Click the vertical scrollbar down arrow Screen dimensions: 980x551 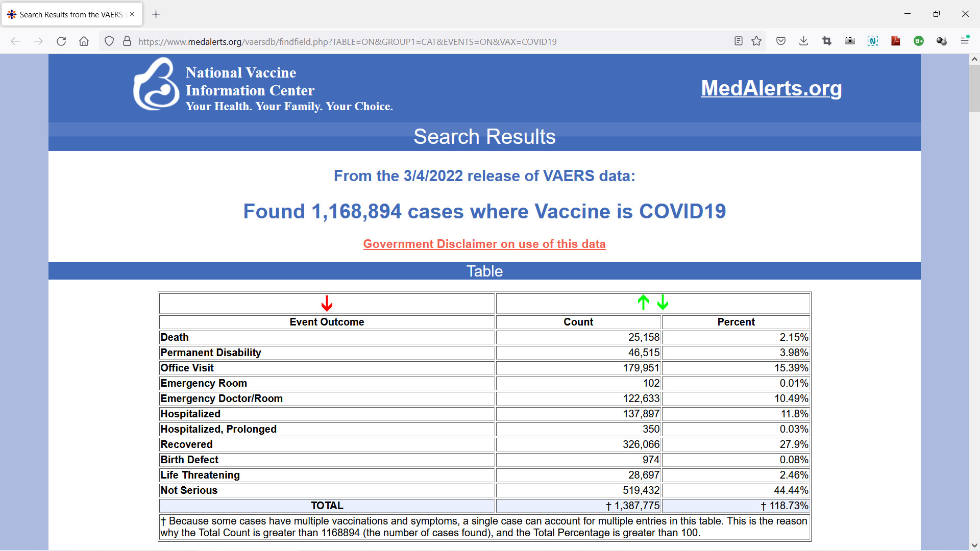tap(974, 545)
